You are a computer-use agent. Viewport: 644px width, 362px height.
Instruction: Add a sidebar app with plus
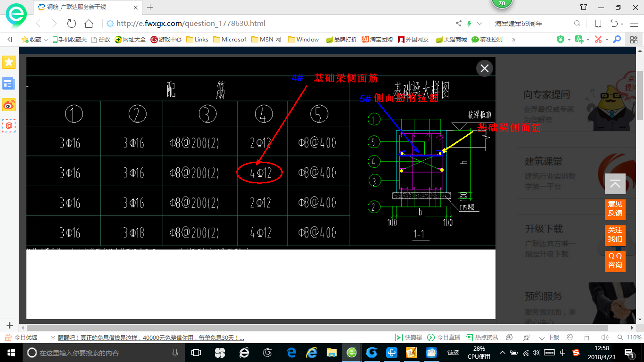tap(9, 325)
